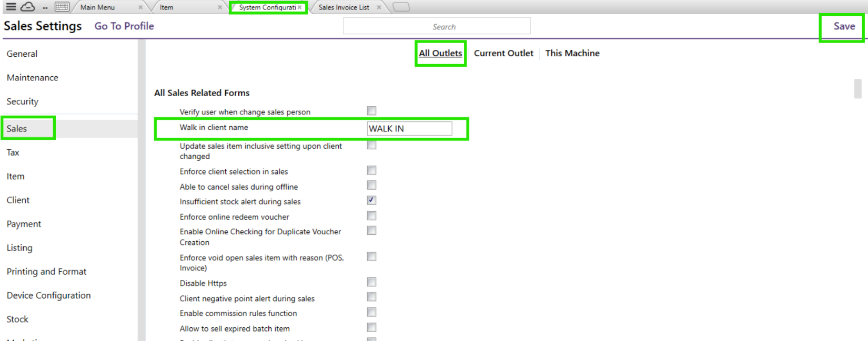Select This Machine scope tab
This screenshot has height=341, width=868.
coord(572,53)
